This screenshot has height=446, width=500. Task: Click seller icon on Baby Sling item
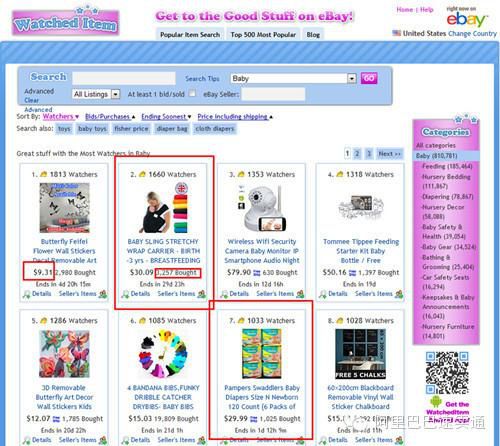tap(201, 294)
